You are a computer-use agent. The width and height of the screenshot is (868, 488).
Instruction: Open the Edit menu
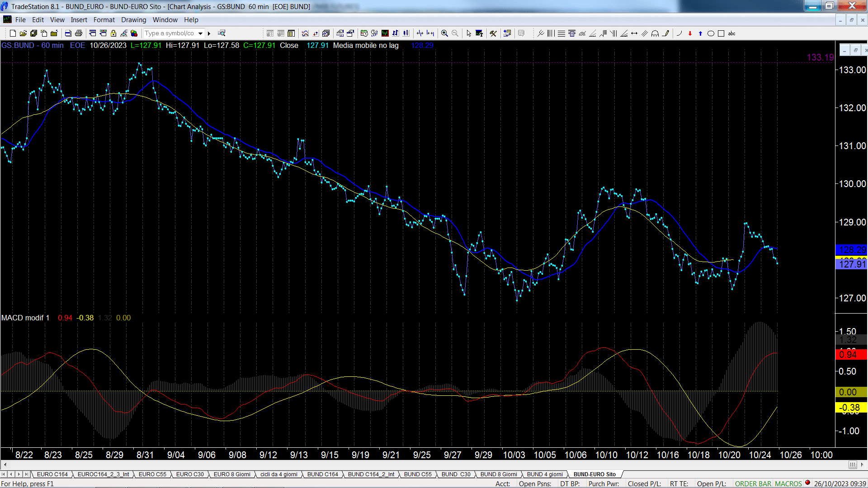click(38, 20)
